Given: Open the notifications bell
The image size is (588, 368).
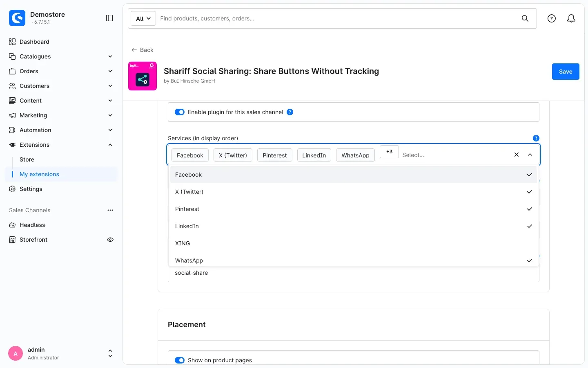Looking at the screenshot, I should click(571, 18).
